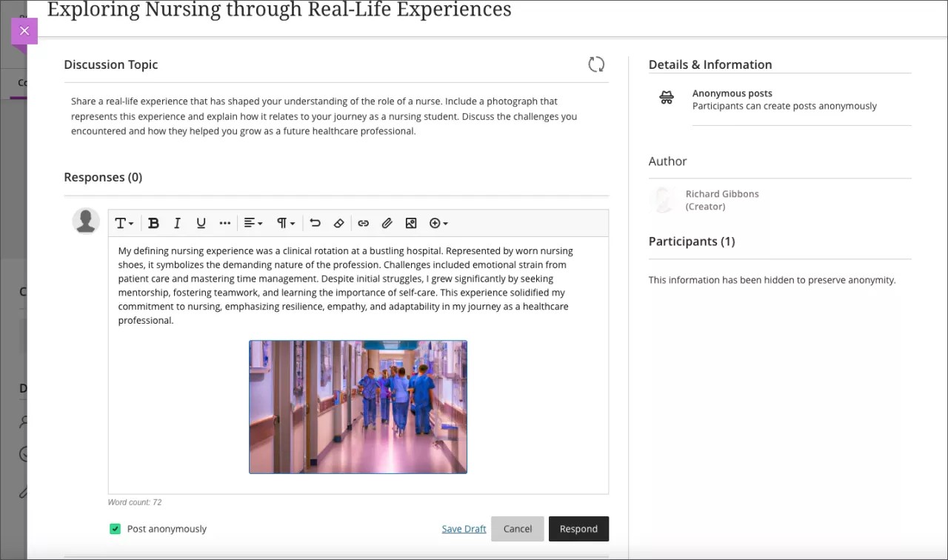948x560 pixels.
Task: Click the author avatar beside the editor
Action: click(x=86, y=220)
